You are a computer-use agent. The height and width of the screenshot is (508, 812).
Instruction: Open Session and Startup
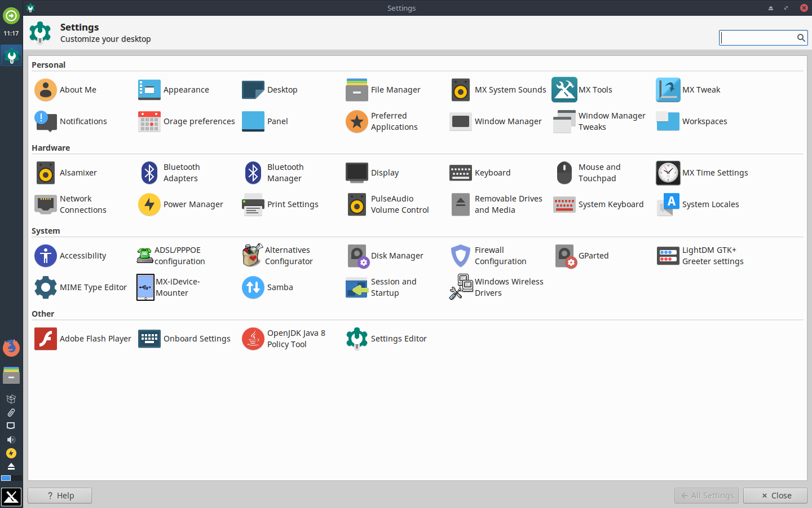pos(381,287)
